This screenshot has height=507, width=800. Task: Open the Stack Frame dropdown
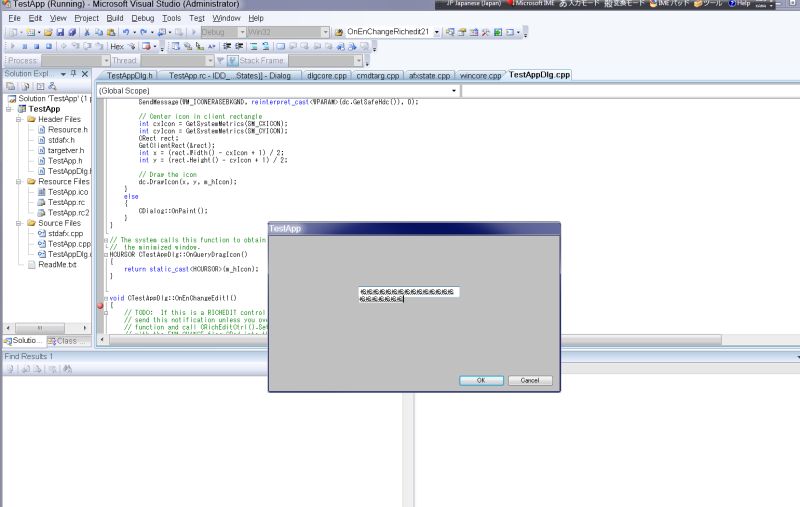[358, 61]
